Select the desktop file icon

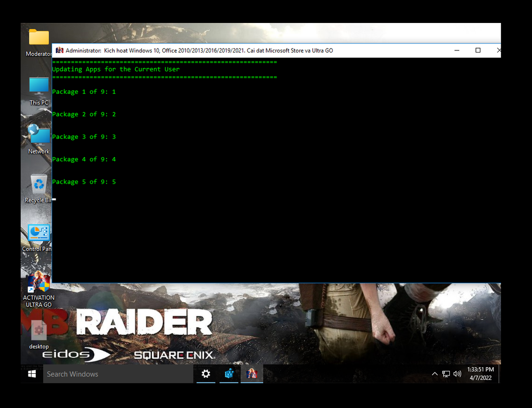[39, 335]
